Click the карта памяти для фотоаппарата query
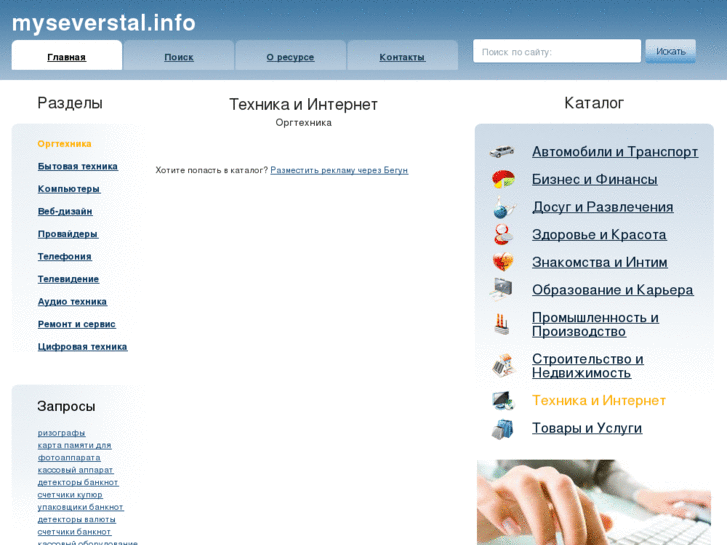 (x=74, y=451)
